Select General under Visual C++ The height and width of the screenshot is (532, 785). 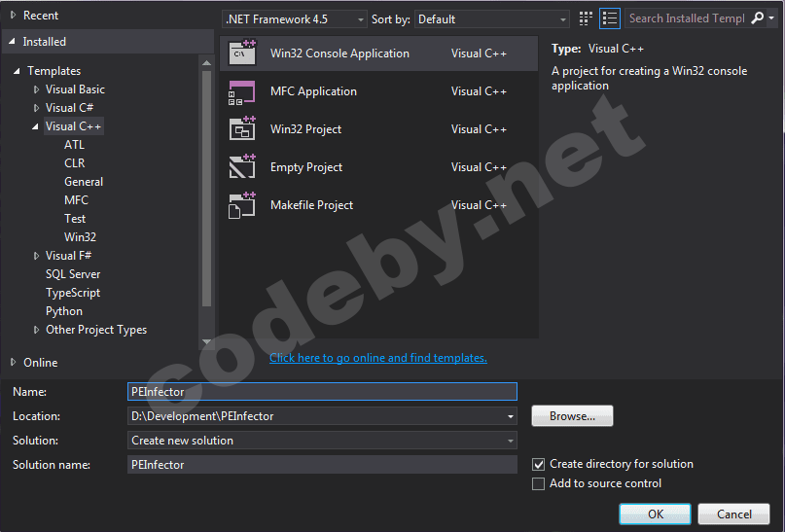[x=84, y=182]
